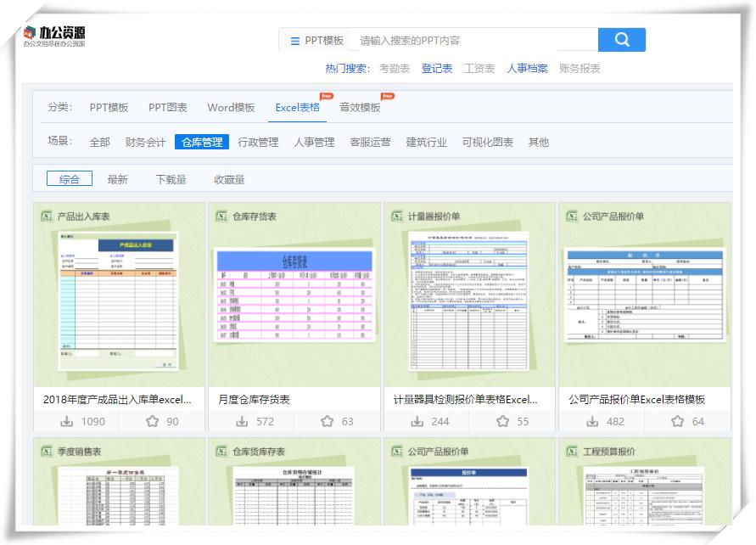Viewport: 756px width, 545px height.
Task: Select scene filter 建筑行业
Action: pos(426,143)
